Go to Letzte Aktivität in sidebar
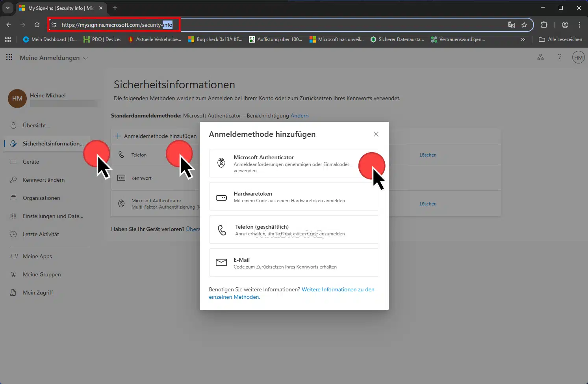The image size is (588, 384). click(41, 234)
